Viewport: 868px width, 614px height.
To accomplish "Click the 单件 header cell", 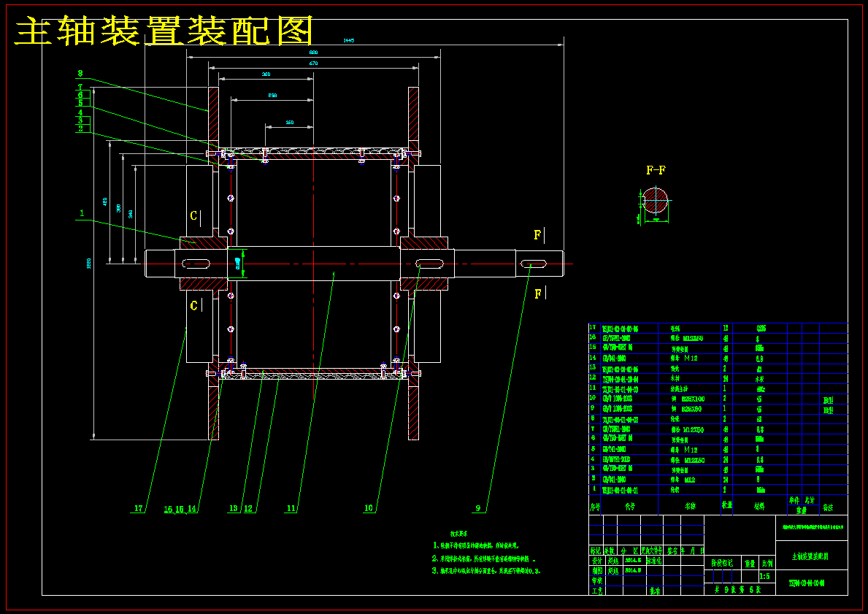I will [794, 500].
